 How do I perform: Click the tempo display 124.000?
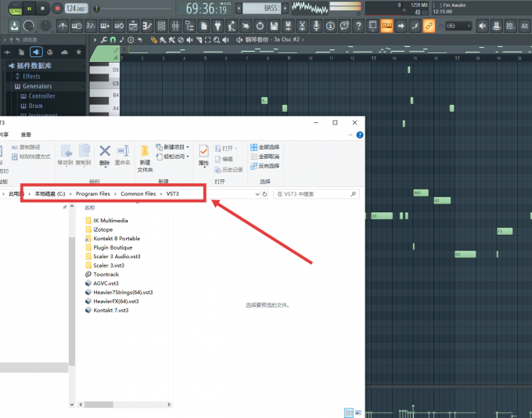pos(77,9)
